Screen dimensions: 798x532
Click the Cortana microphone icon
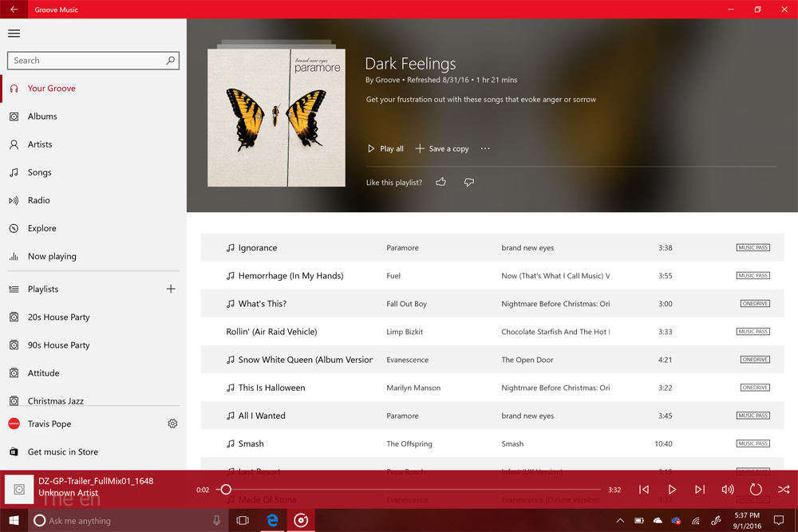[216, 520]
